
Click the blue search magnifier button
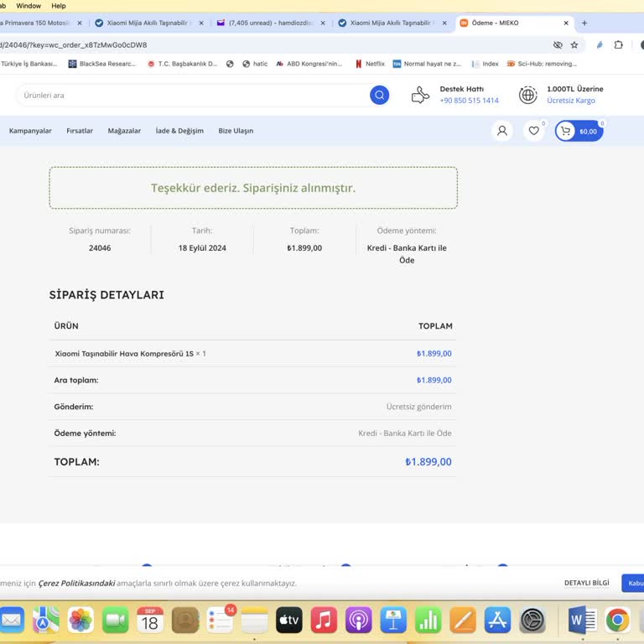379,96
